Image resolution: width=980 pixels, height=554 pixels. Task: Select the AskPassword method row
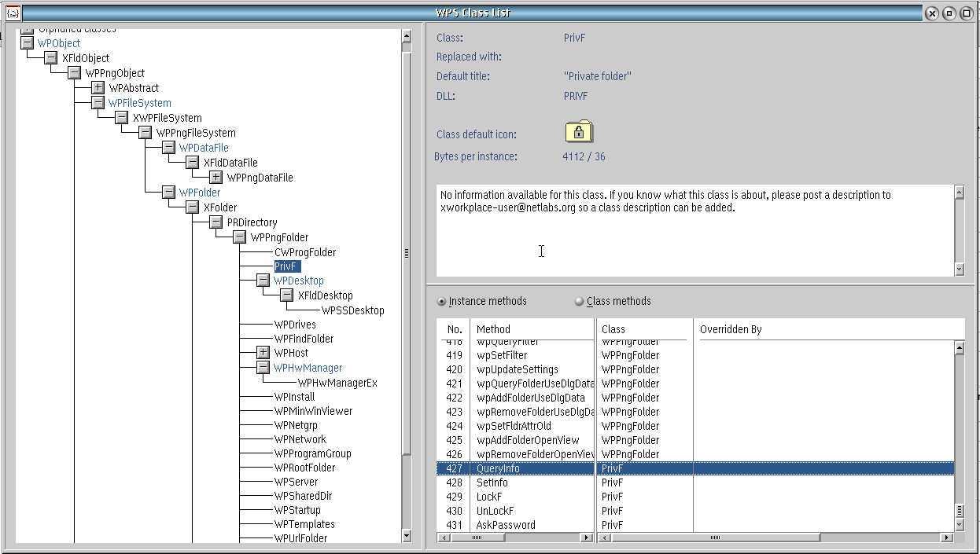click(695, 525)
